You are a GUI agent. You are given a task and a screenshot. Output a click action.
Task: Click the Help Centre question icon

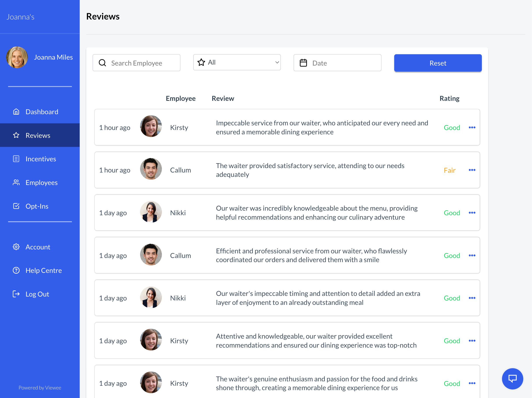pyautogui.click(x=16, y=270)
